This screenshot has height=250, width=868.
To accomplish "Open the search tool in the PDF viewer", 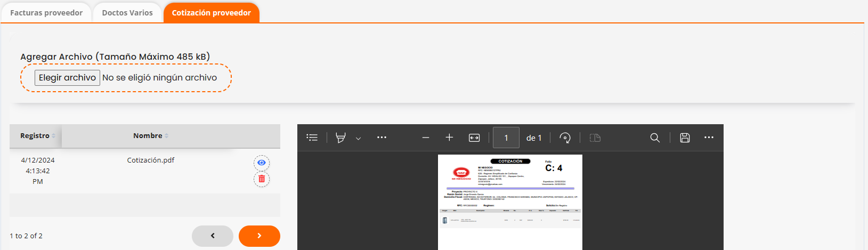I will pyautogui.click(x=655, y=138).
